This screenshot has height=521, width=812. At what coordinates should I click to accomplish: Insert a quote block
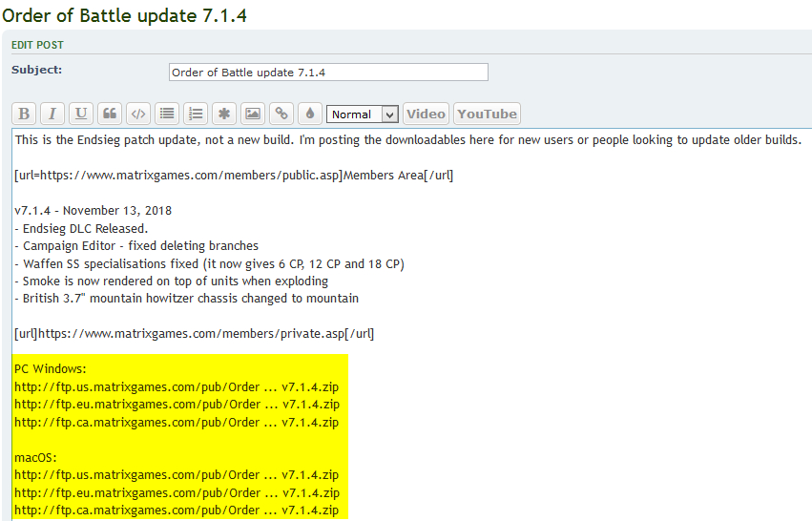[110, 114]
